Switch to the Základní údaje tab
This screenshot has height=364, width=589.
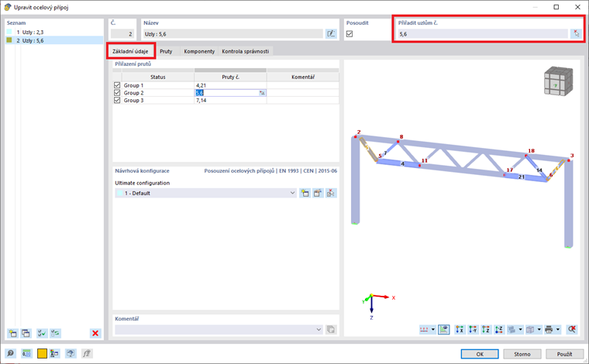[130, 51]
